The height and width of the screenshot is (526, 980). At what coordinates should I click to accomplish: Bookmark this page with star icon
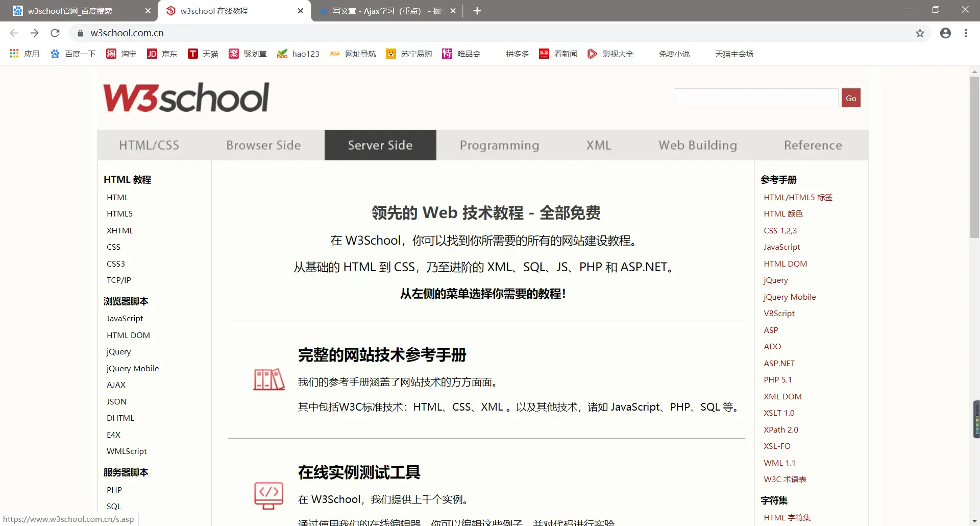(x=920, y=33)
